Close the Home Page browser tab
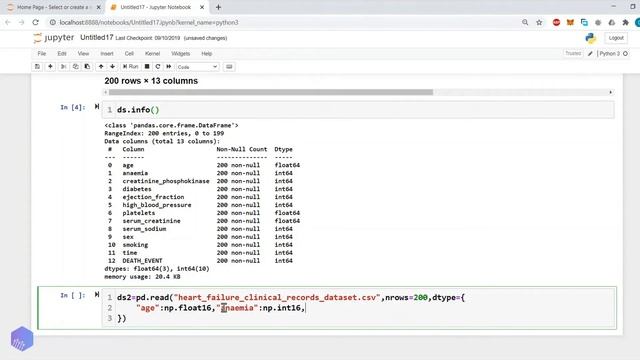The height and width of the screenshot is (360, 640). point(98,7)
